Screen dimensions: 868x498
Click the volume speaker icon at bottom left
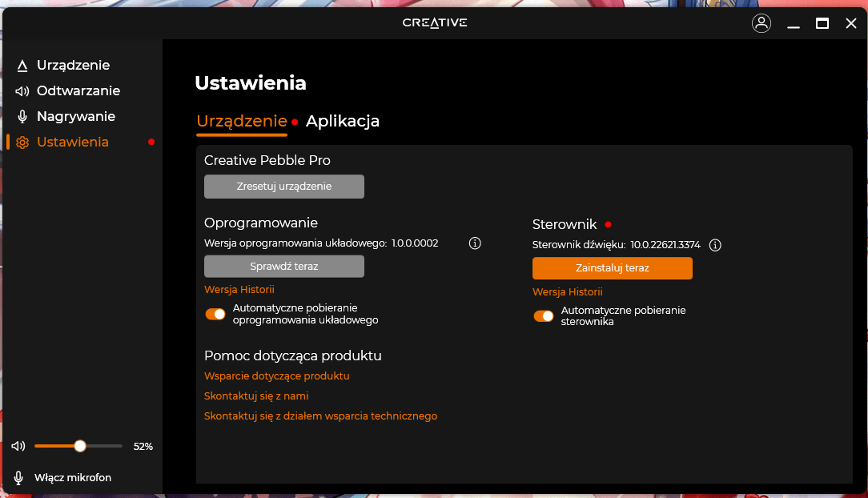pyautogui.click(x=18, y=446)
